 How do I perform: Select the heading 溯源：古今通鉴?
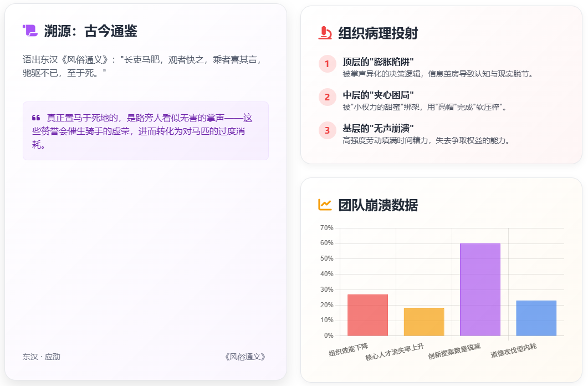(90, 31)
